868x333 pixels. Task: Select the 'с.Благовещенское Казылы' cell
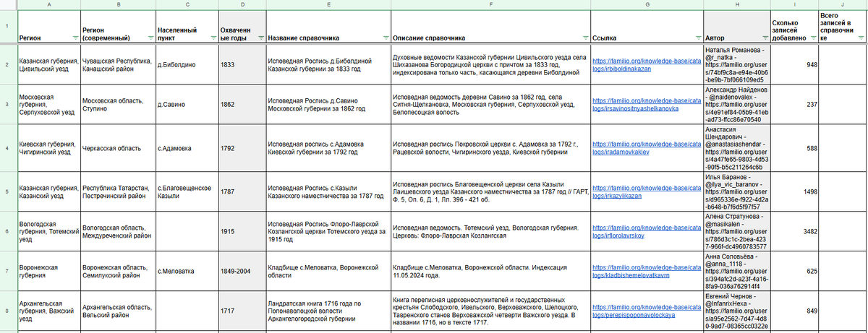pyautogui.click(x=186, y=191)
